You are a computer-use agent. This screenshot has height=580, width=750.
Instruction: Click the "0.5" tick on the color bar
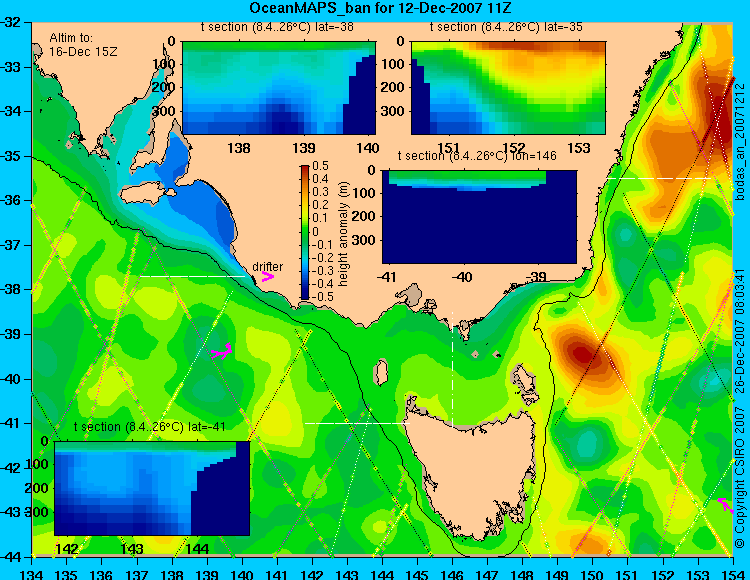tap(320, 166)
